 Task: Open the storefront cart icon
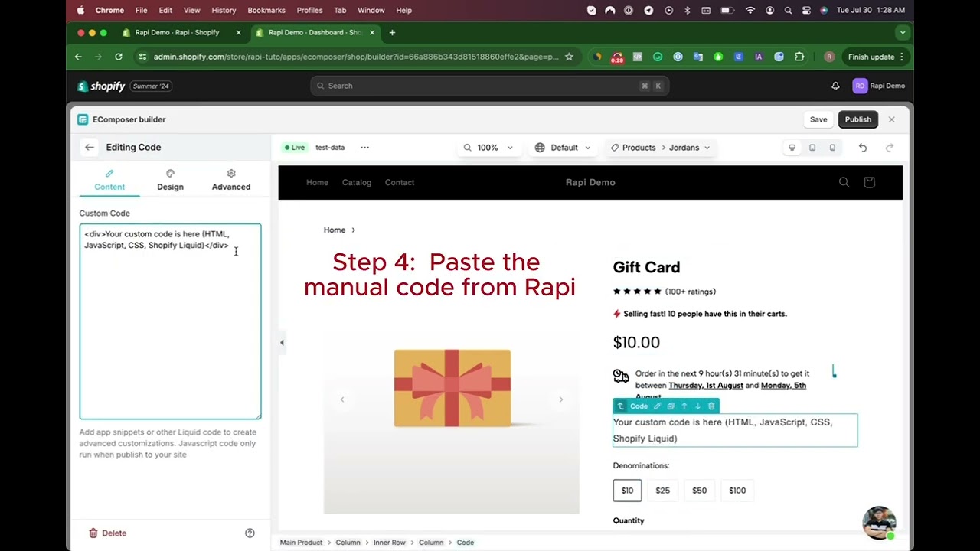pyautogui.click(x=869, y=182)
